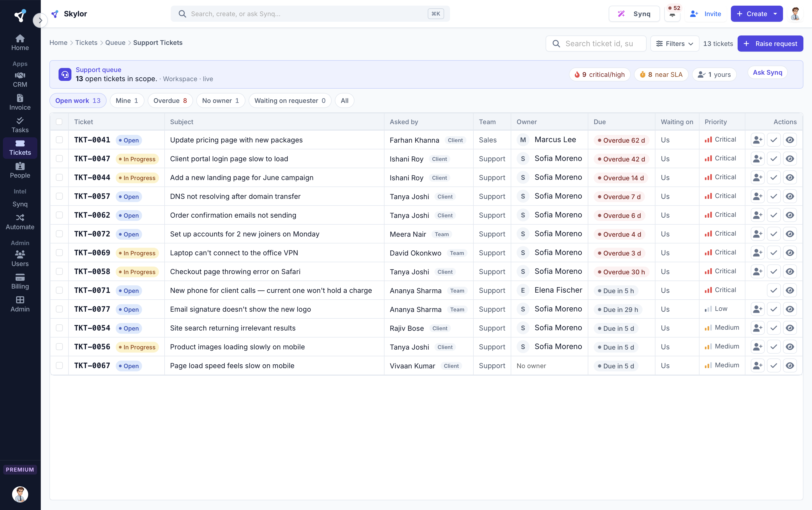Screen dimensions: 812x510
Task: Check the TKT-0044 row checkbox
Action: [59, 177]
